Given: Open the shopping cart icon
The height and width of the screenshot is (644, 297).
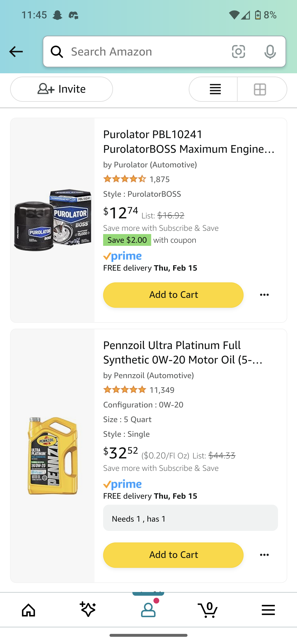Looking at the screenshot, I should 208,610.
